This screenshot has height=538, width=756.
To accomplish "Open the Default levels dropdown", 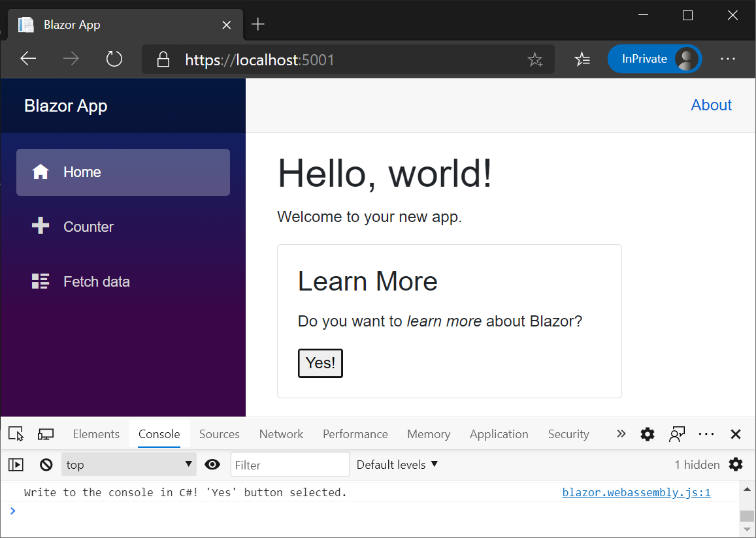I will tap(397, 464).
